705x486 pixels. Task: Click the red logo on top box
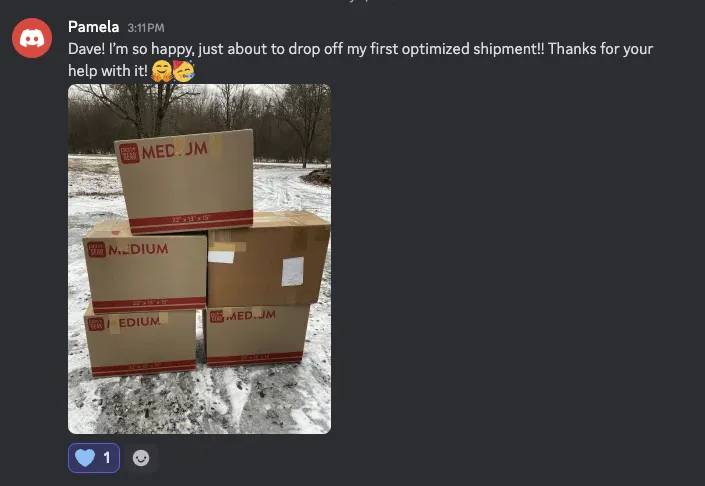click(129, 154)
